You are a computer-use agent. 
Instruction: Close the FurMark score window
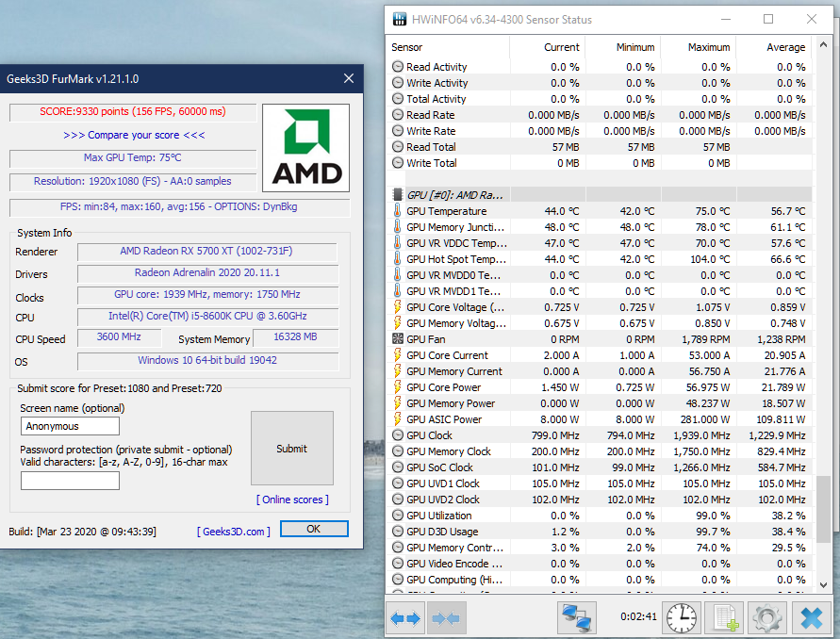(349, 79)
